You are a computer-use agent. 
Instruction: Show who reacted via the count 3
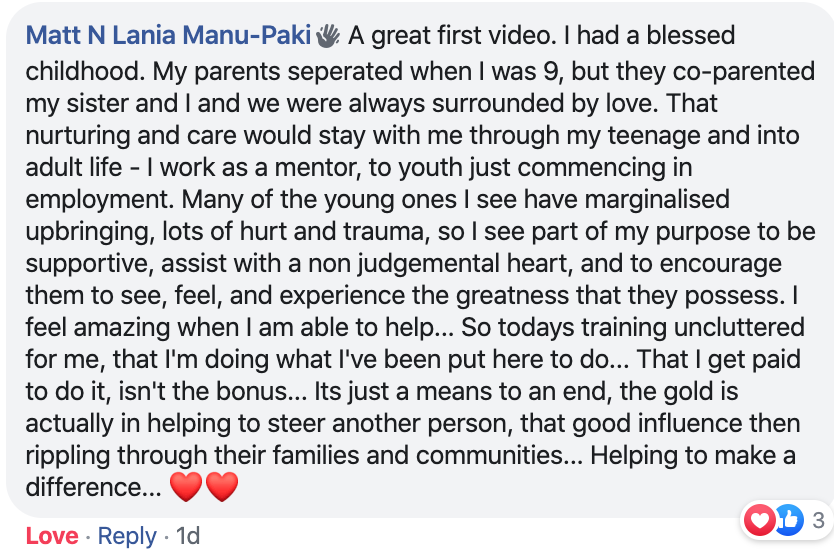click(x=819, y=520)
